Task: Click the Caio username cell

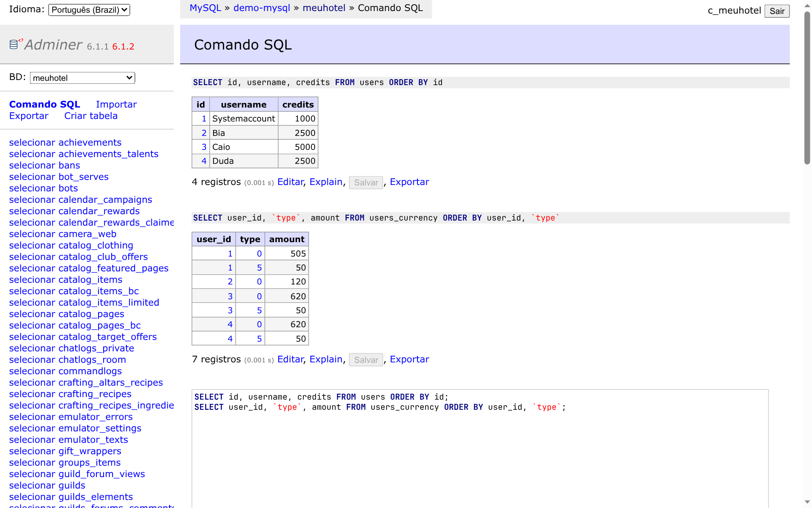Action: tap(244, 147)
